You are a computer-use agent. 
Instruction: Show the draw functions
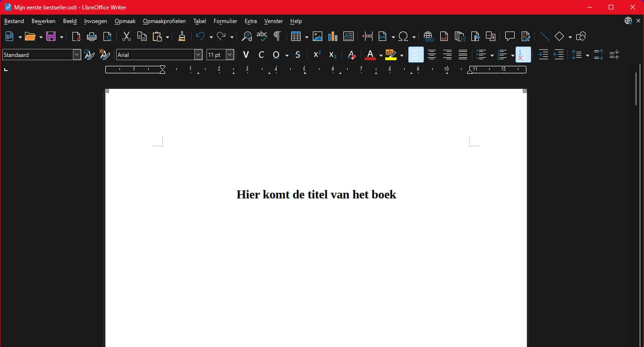coord(580,36)
